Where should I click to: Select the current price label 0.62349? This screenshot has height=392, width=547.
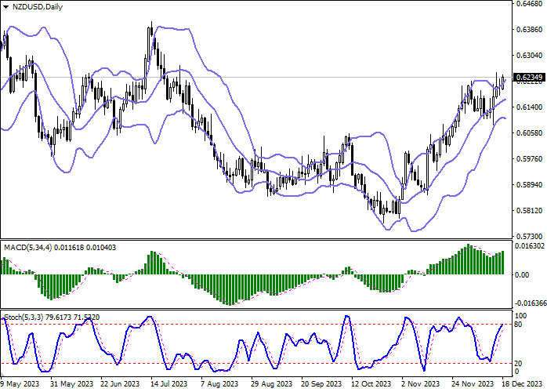[529, 77]
